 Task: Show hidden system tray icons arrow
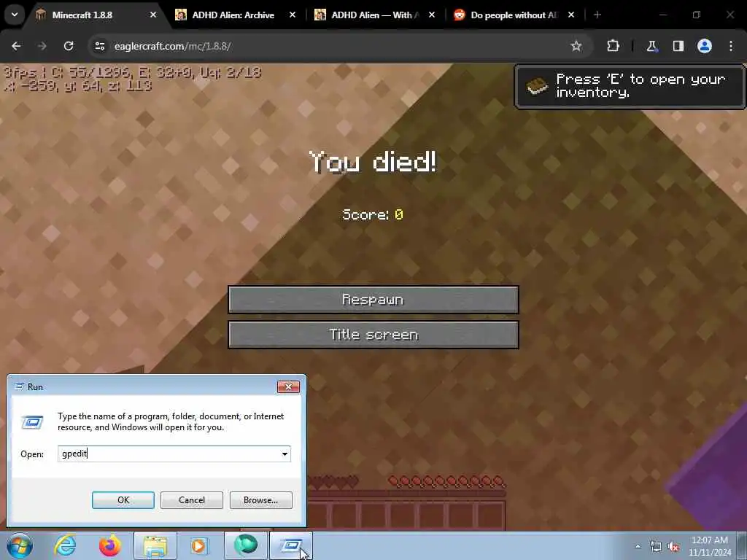[x=638, y=546]
